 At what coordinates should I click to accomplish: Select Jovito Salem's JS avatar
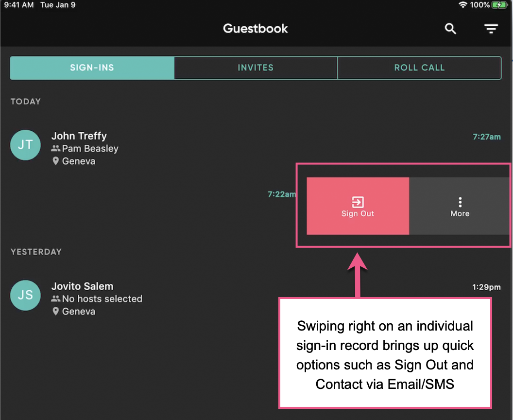point(25,295)
